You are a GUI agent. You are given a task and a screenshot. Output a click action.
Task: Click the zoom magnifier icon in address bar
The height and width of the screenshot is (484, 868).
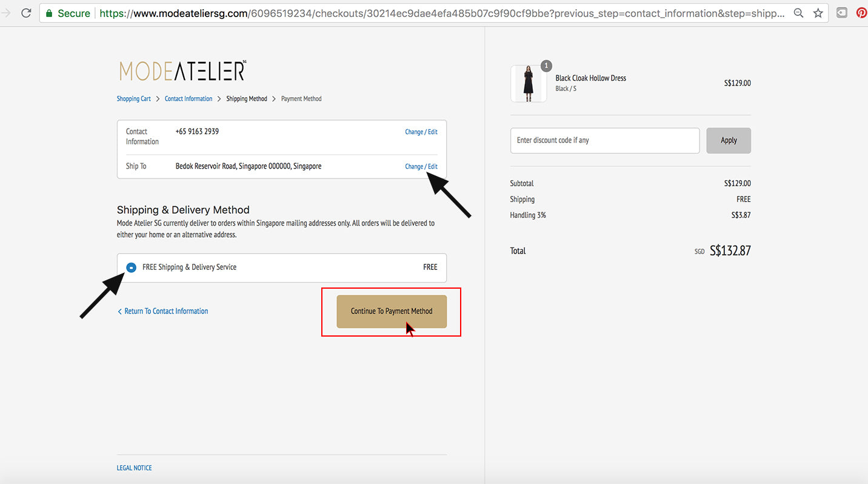(x=799, y=13)
